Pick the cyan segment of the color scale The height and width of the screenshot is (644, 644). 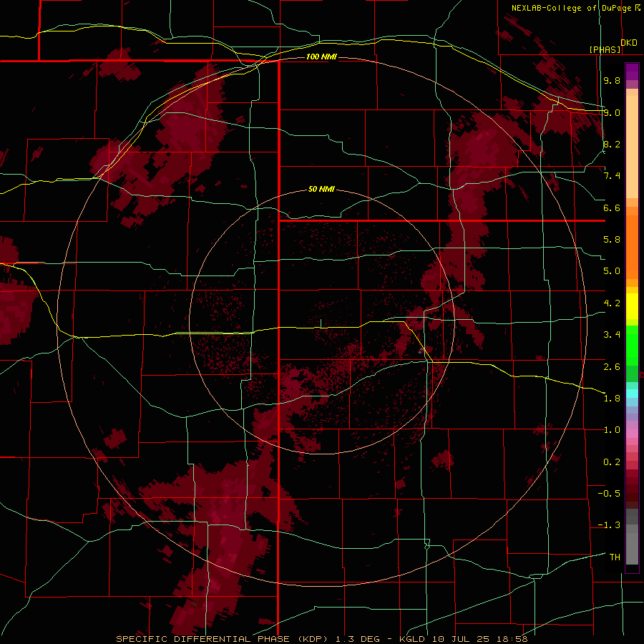pyautogui.click(x=632, y=394)
